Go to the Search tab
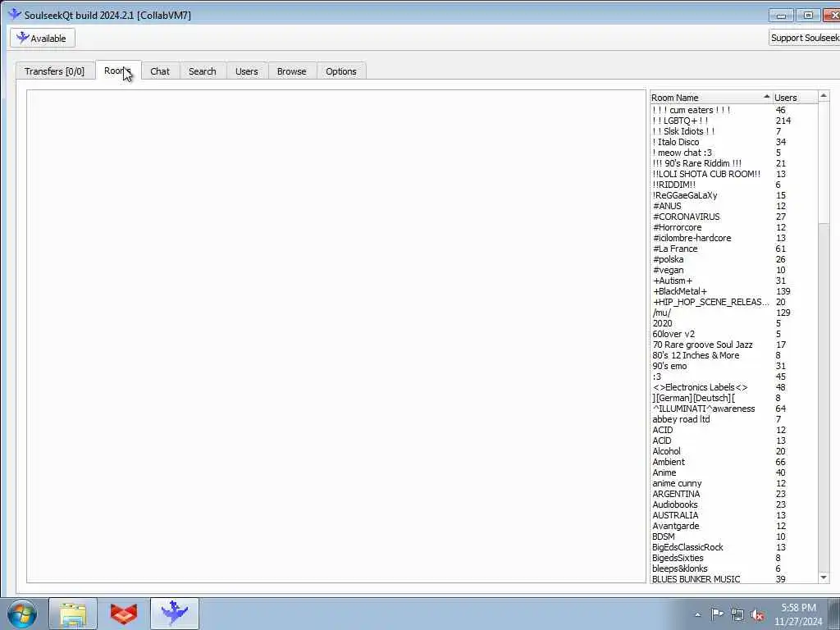 (203, 71)
